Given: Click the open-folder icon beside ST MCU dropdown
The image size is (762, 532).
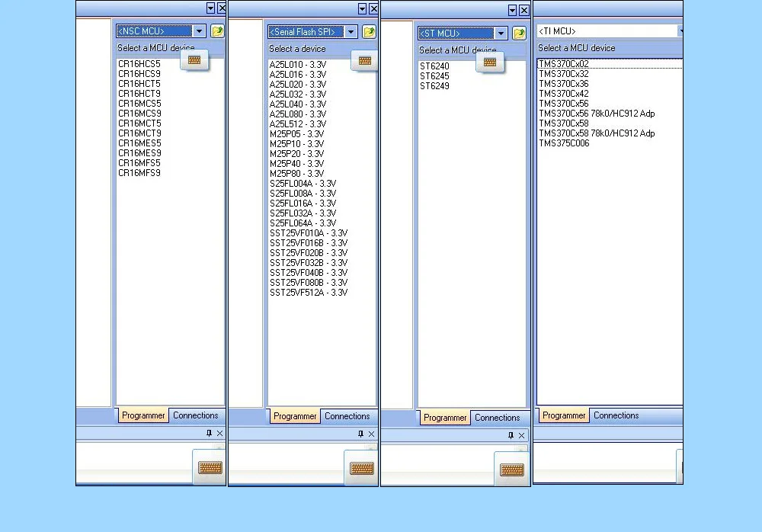Looking at the screenshot, I should point(519,34).
